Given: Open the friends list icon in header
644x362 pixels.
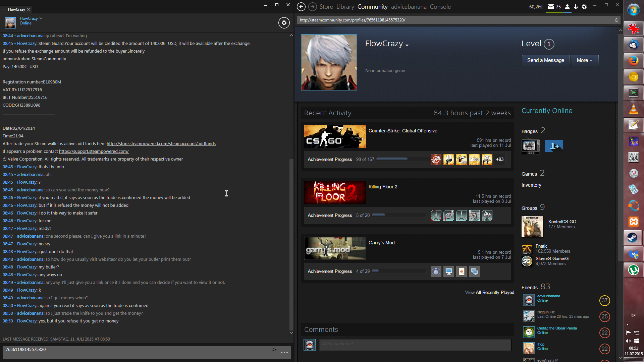Looking at the screenshot, I should pyautogui.click(x=567, y=7).
